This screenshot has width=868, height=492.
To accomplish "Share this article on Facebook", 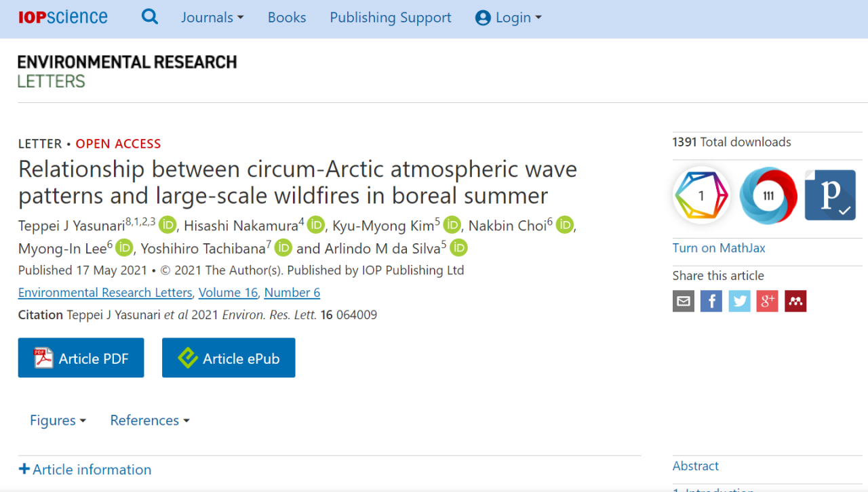I will pos(711,301).
